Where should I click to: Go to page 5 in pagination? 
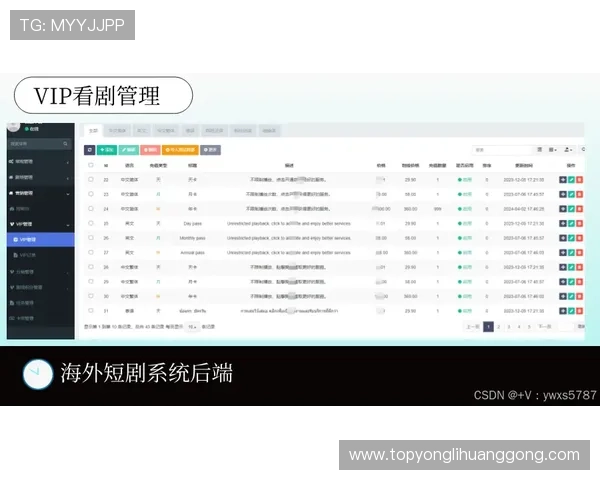529,327
